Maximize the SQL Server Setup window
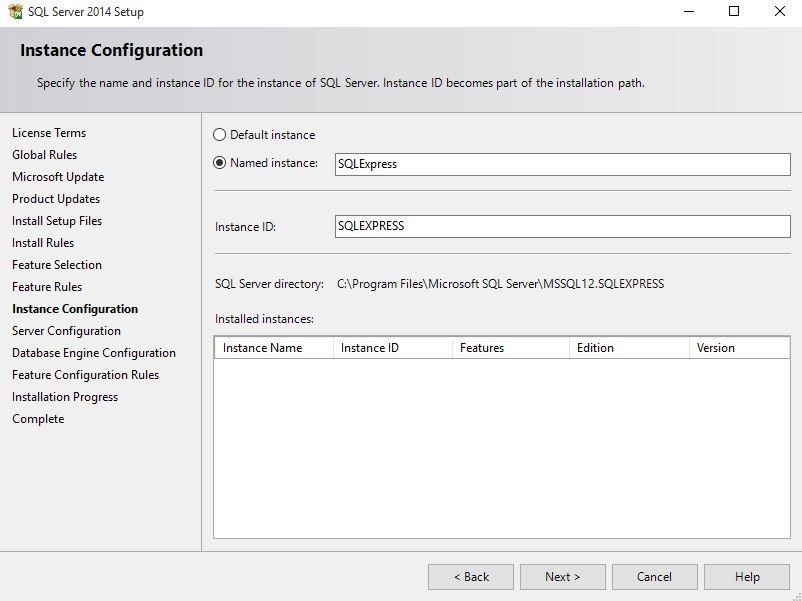This screenshot has width=802, height=601. coord(734,11)
